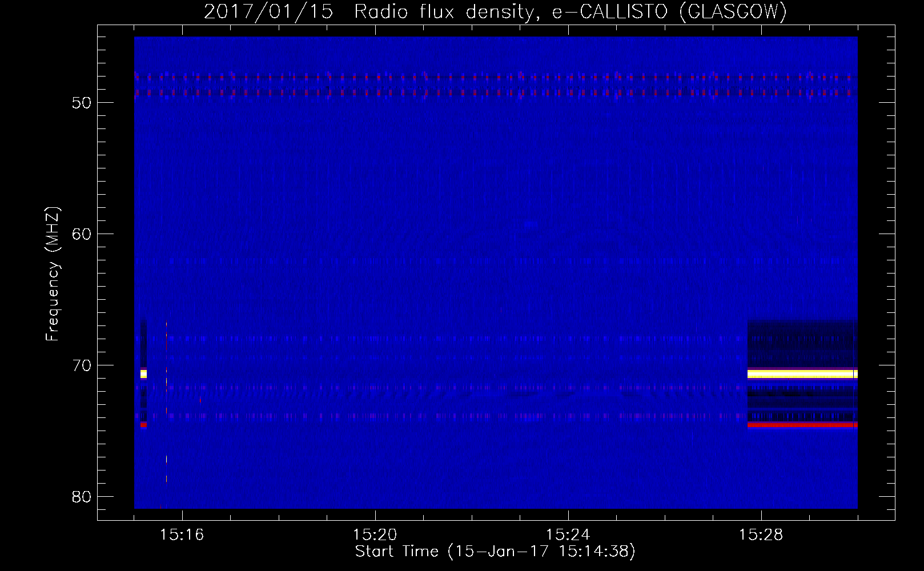Click the 80 MHz frequency tick label

click(x=82, y=497)
